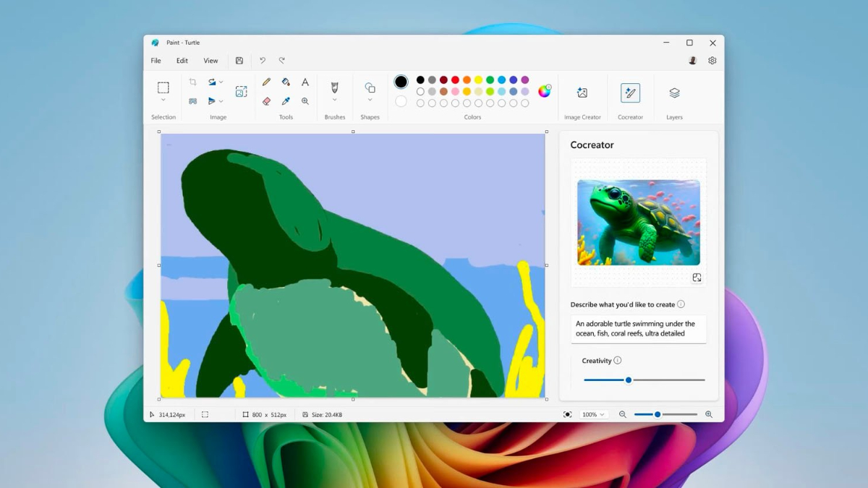Open the 100% zoom level dropdown

click(x=593, y=414)
